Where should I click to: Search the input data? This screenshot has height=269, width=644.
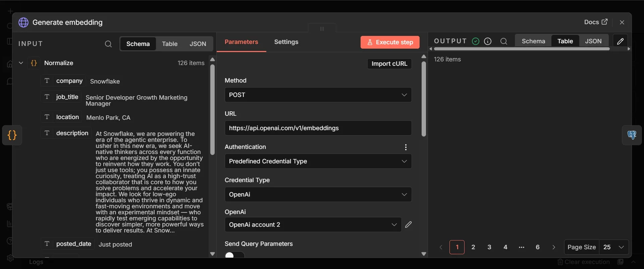(108, 44)
